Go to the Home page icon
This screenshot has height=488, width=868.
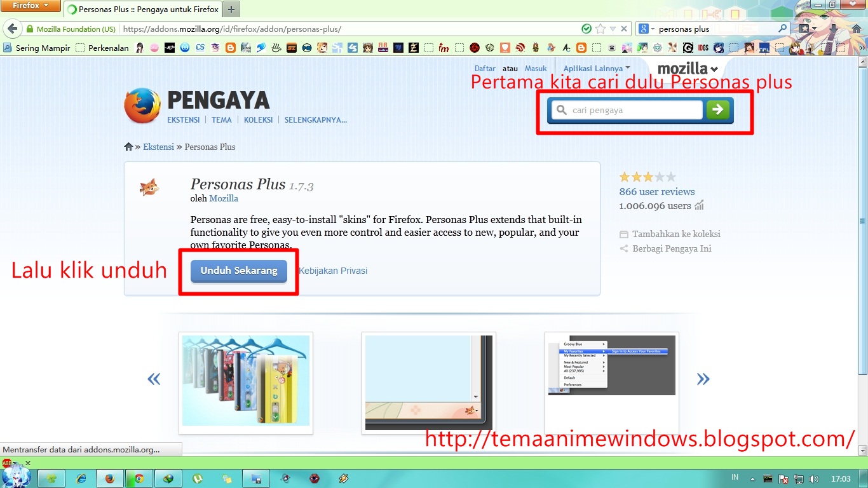pos(857,29)
